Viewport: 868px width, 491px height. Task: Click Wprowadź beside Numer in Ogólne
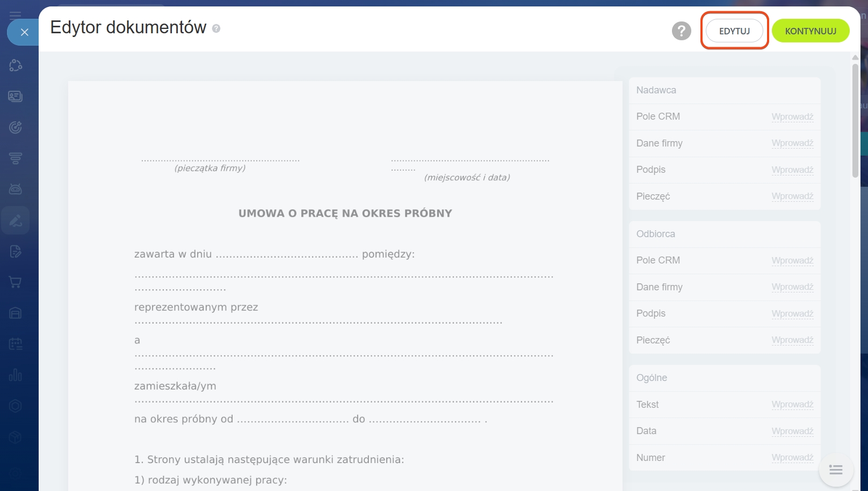tap(792, 458)
